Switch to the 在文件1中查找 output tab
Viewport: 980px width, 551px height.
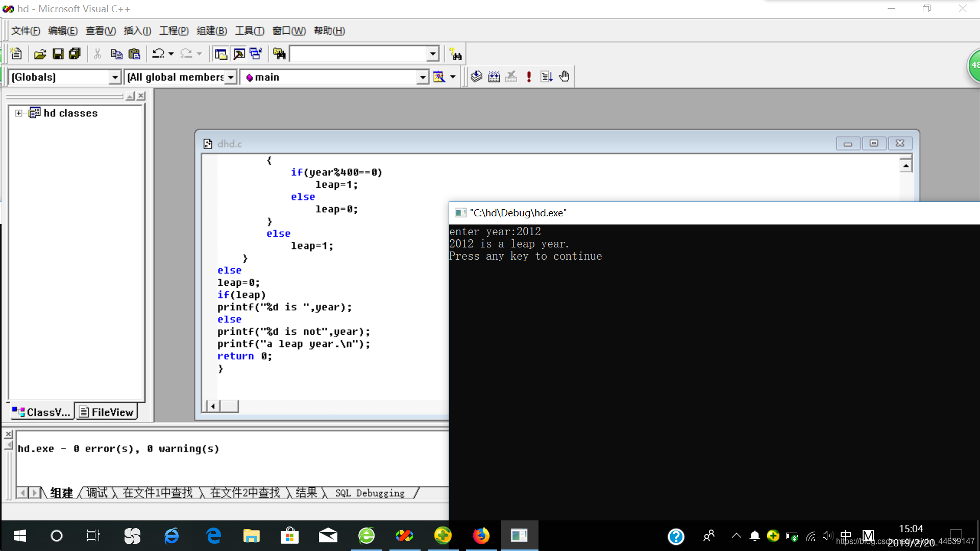pyautogui.click(x=158, y=493)
